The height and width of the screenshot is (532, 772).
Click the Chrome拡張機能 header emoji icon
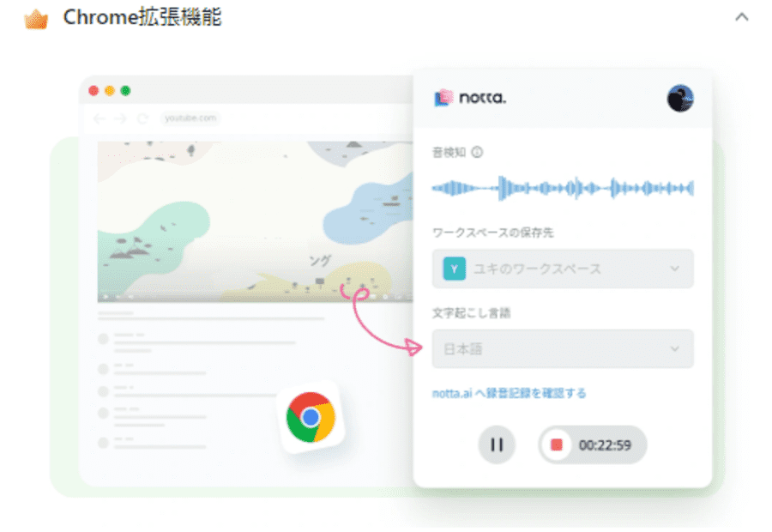36,16
